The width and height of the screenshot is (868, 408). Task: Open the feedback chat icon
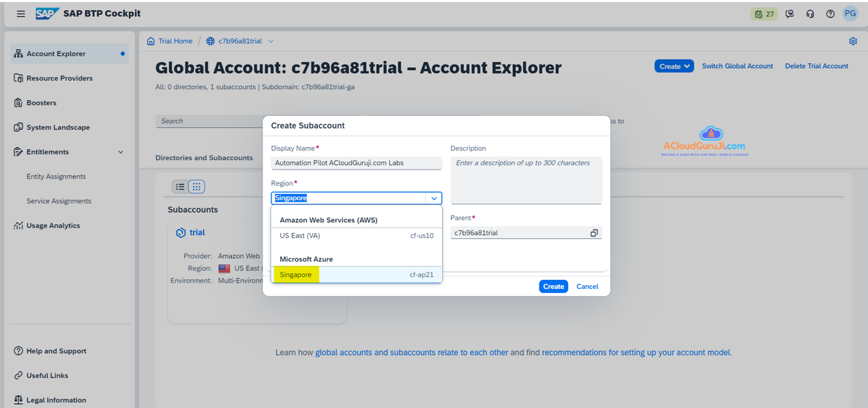coord(790,14)
